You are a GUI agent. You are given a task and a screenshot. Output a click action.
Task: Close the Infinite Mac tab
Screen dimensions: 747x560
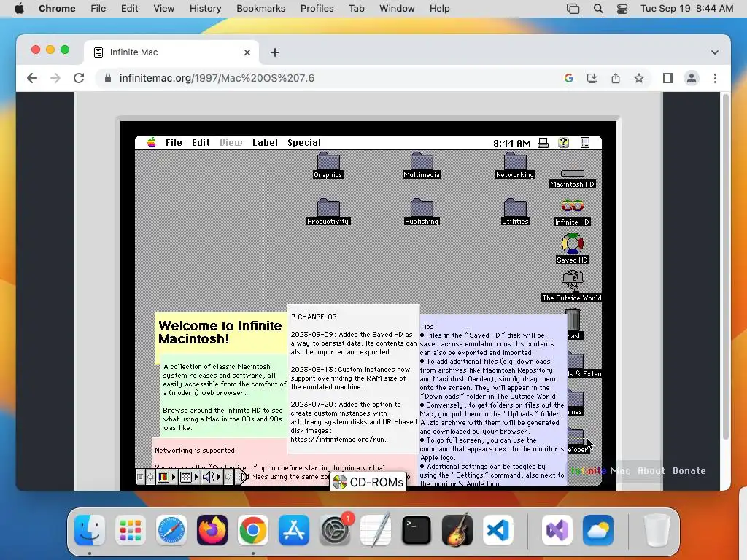(247, 52)
